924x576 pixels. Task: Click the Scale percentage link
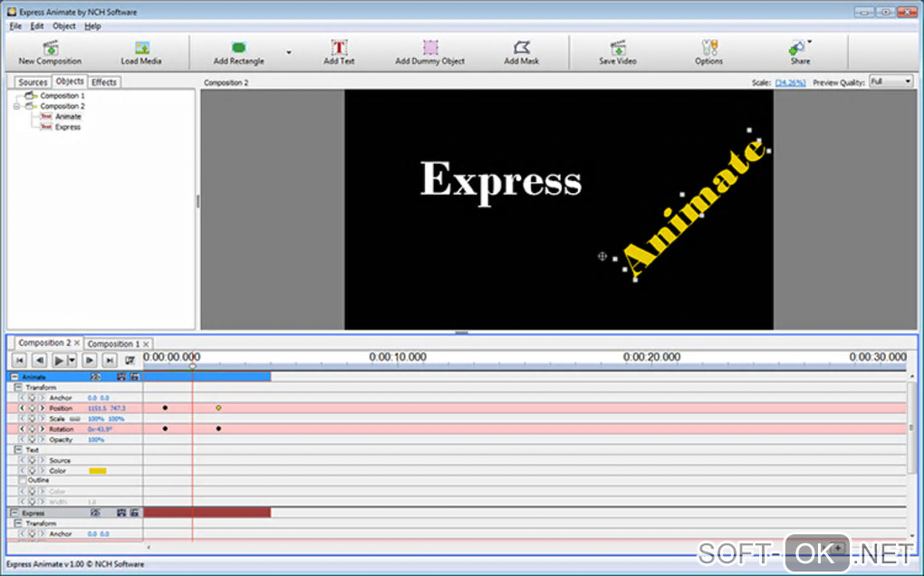point(790,82)
